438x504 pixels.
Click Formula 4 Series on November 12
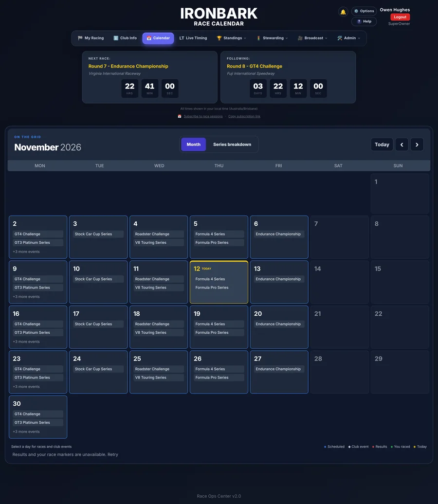coord(219,279)
